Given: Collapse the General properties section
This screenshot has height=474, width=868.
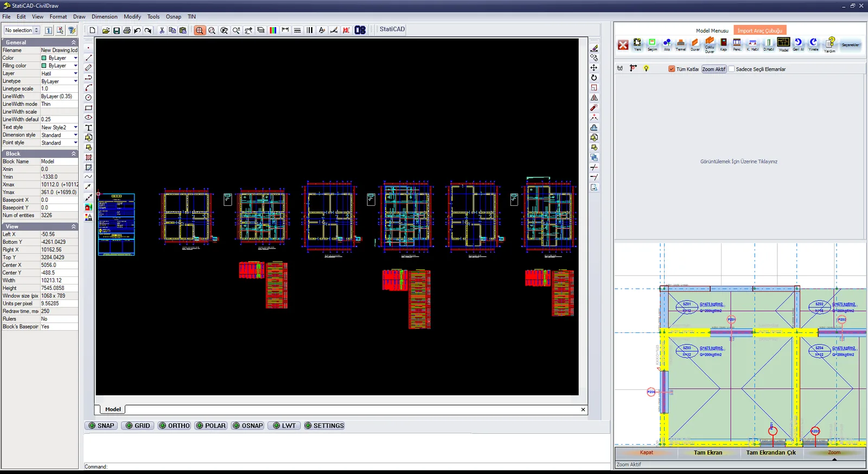Looking at the screenshot, I should (74, 42).
